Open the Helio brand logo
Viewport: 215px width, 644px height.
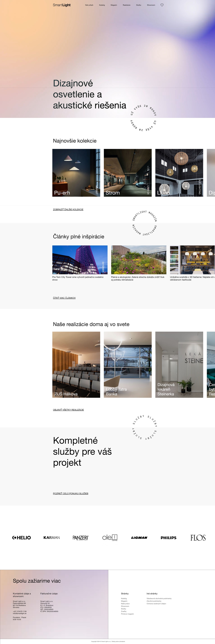[21, 537]
